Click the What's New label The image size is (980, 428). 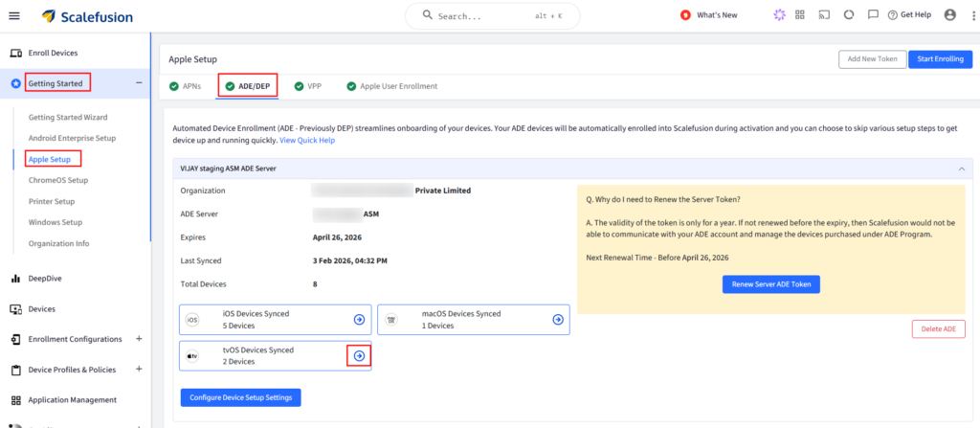(x=717, y=15)
